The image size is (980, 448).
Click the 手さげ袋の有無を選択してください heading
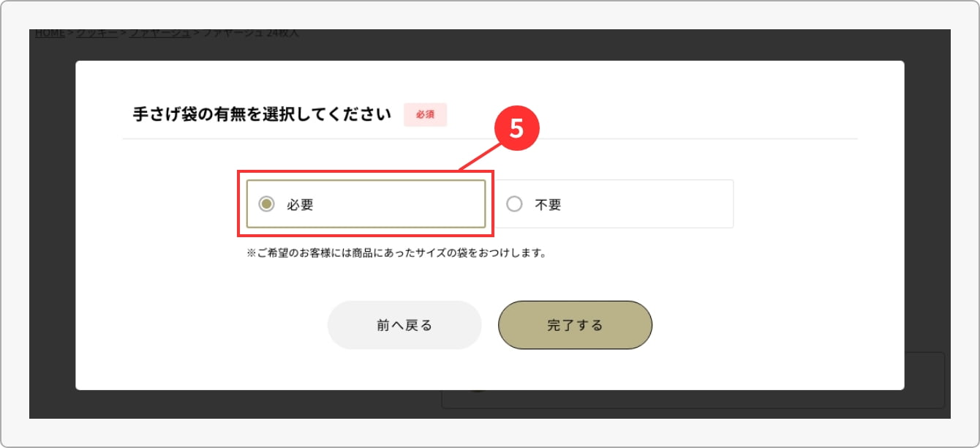pyautogui.click(x=262, y=115)
